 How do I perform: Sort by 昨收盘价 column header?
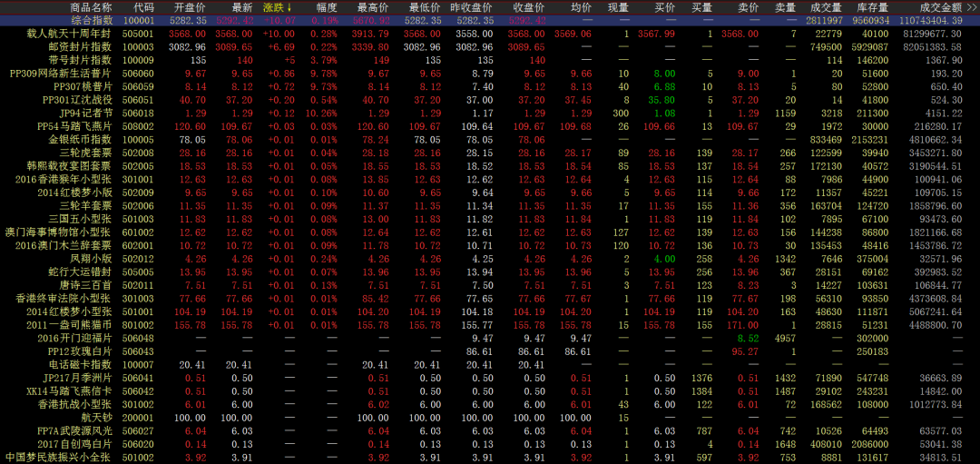click(x=471, y=7)
